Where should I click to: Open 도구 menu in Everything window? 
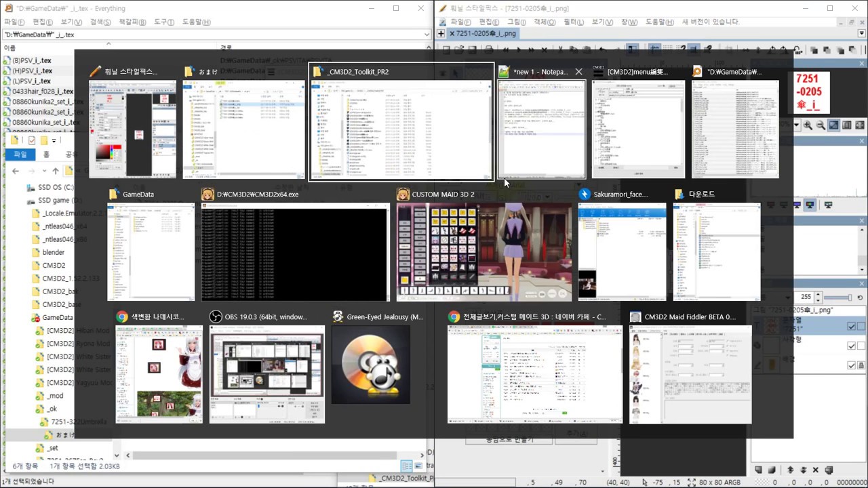(164, 22)
